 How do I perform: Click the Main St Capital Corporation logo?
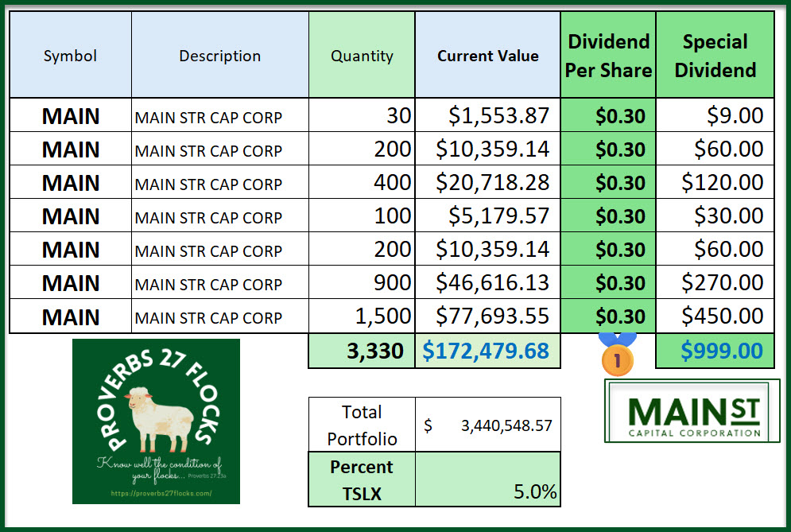pos(693,410)
